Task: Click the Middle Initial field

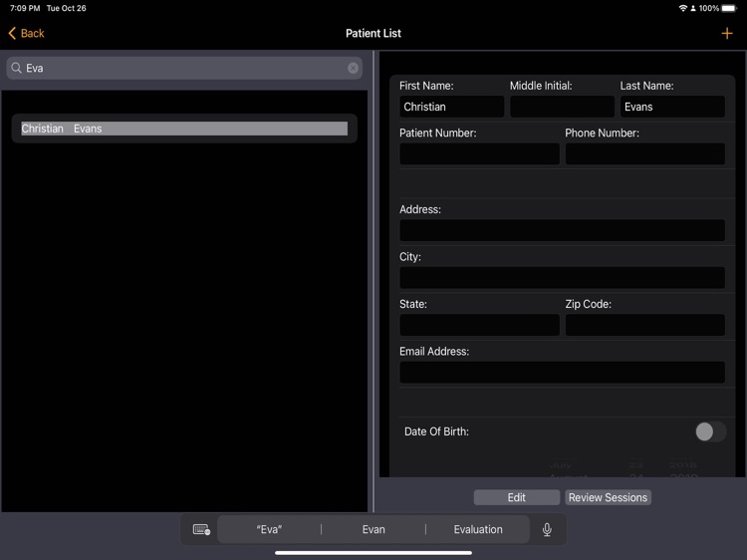Action: [x=562, y=107]
